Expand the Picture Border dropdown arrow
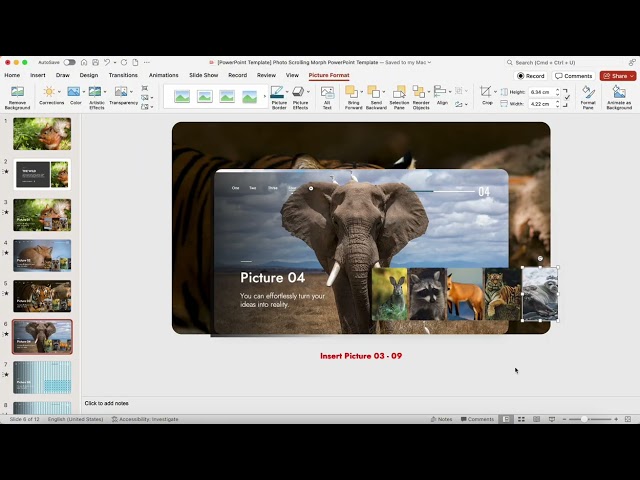Viewport: 640px width, 480px height. coord(287,92)
